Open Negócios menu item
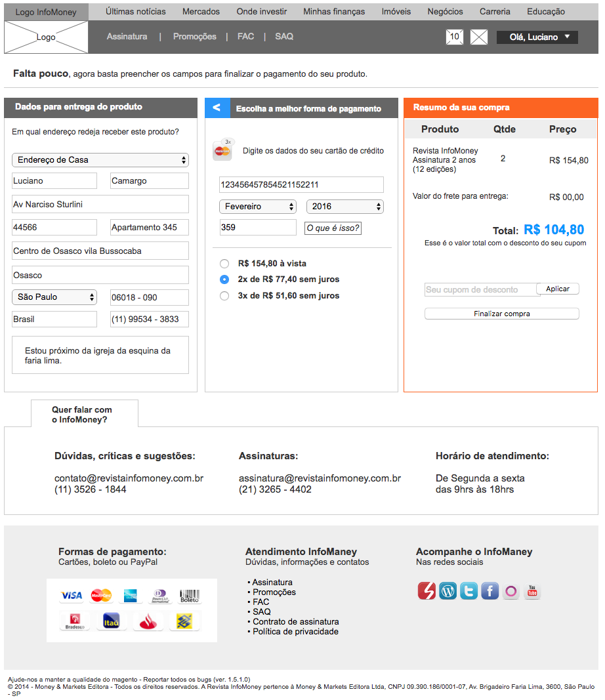 (x=445, y=12)
